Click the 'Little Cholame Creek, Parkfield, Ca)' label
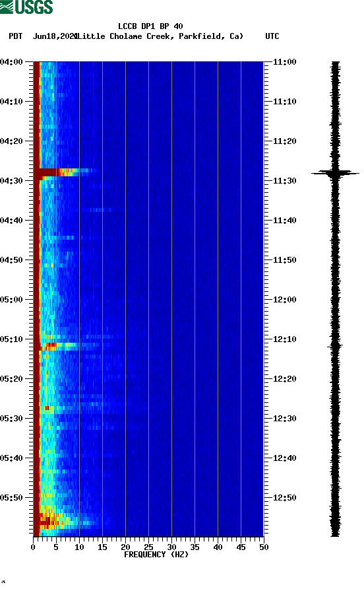364x589 pixels. [161, 36]
